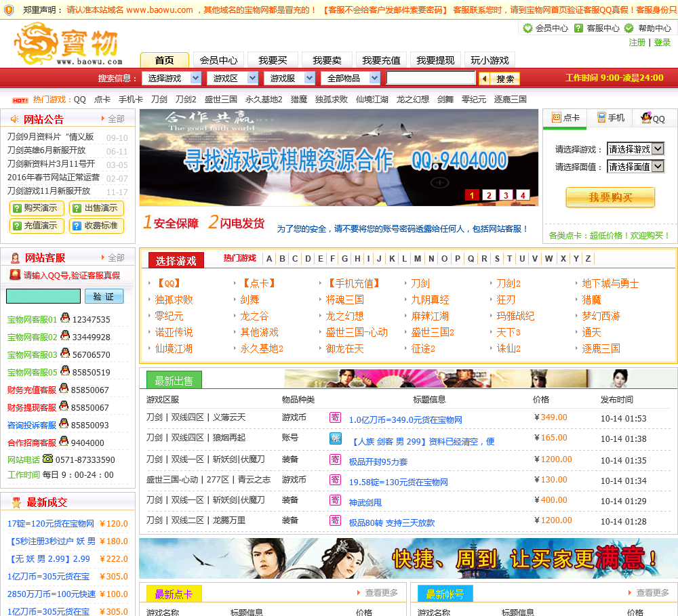Open the 我要充值 navigation tab
This screenshot has width=678, height=616.
(x=381, y=60)
